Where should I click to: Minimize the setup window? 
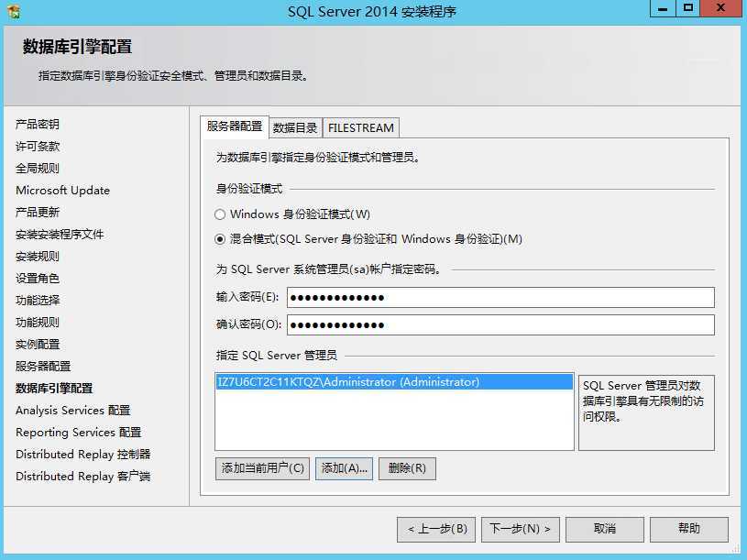click(x=663, y=8)
